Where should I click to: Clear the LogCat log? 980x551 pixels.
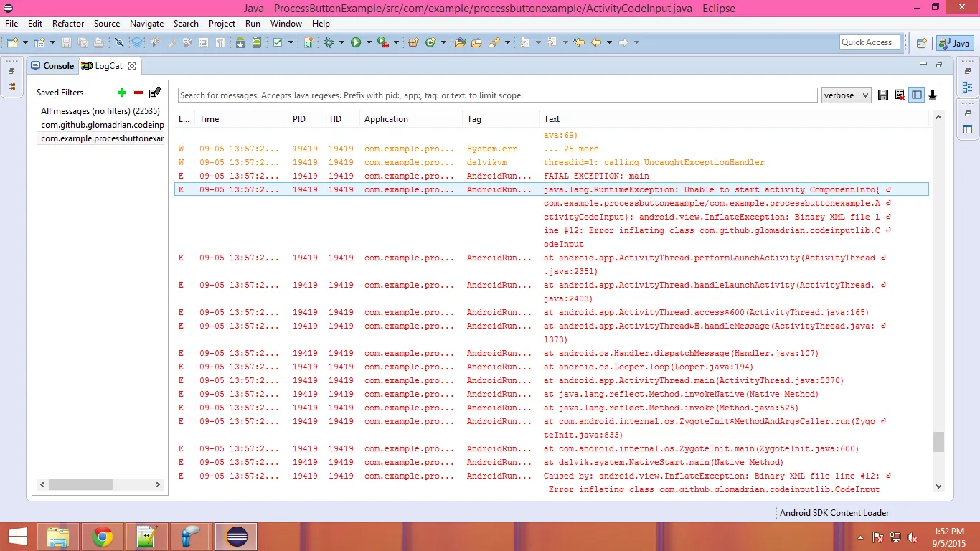point(900,95)
